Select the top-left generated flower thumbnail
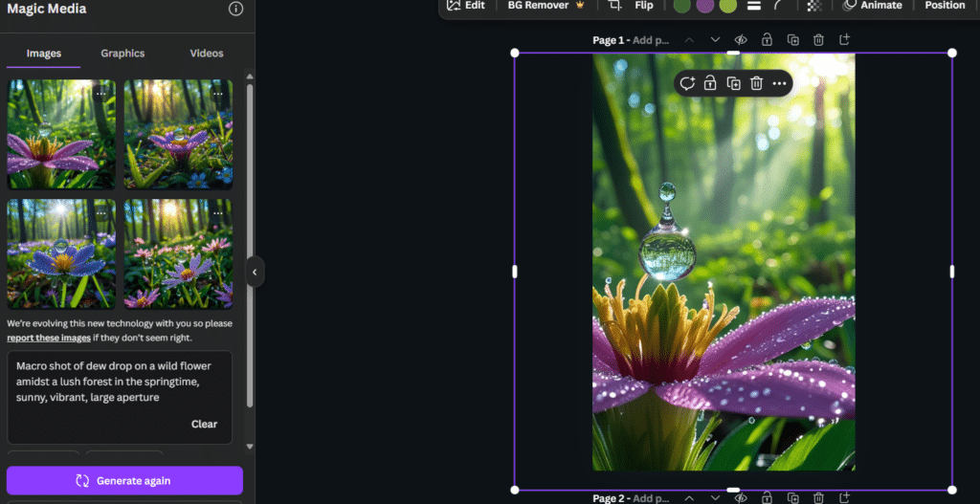This screenshot has height=504, width=980. point(61,134)
